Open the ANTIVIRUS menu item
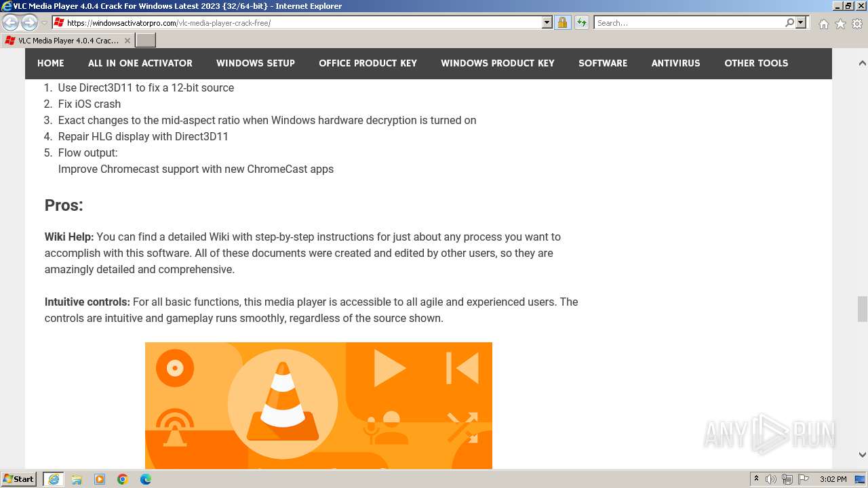 pyautogui.click(x=676, y=63)
